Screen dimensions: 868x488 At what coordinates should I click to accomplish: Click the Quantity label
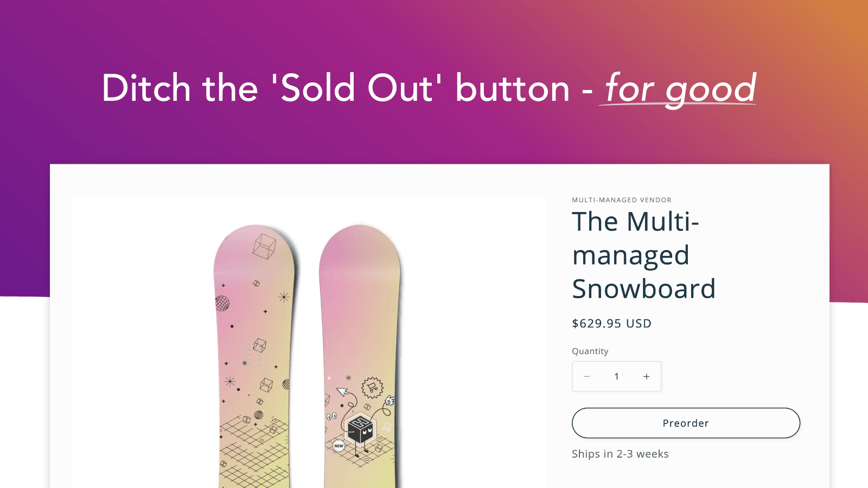590,351
